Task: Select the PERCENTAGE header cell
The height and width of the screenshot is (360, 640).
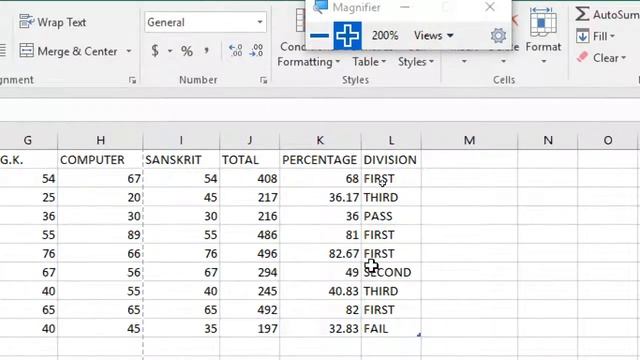Action: (320, 160)
